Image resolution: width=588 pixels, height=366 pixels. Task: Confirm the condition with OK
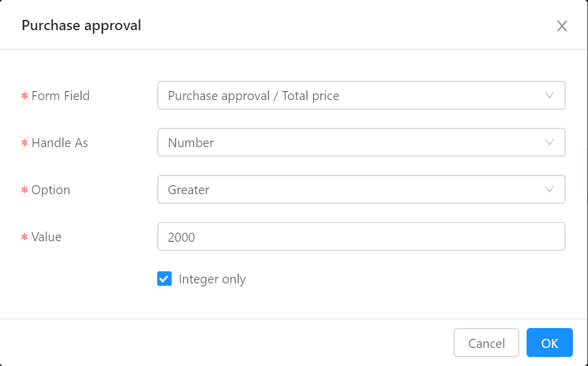pos(549,342)
